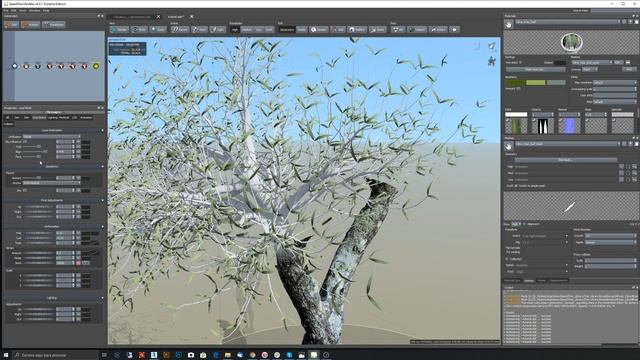Click the hand icon in the Materials panel
The width and height of the screenshot is (640, 360).
coord(509,24)
